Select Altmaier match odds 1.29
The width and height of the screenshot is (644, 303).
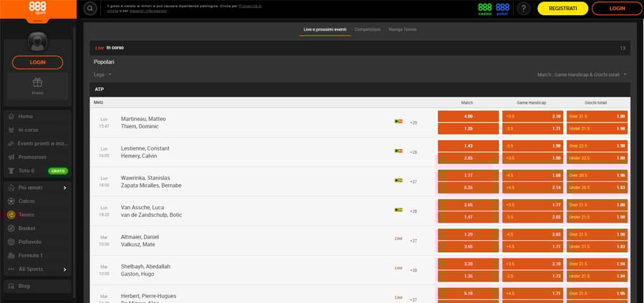tap(468, 235)
